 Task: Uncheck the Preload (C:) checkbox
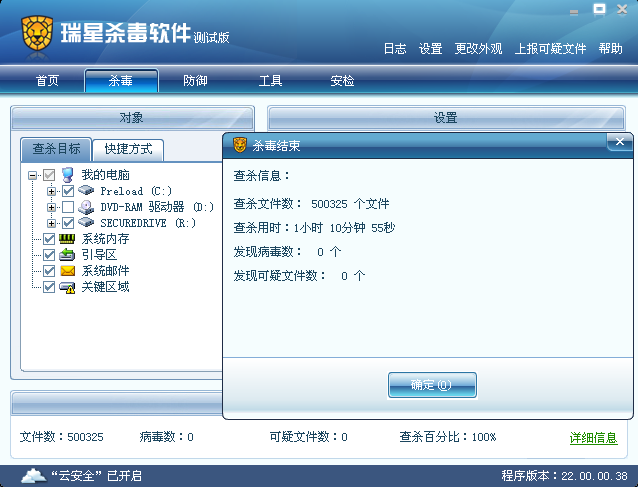click(68, 191)
